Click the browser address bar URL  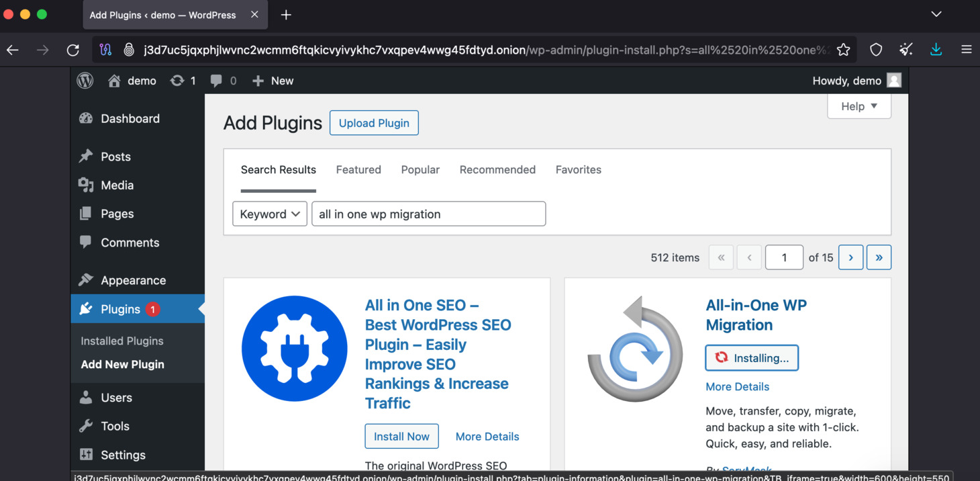(487, 50)
